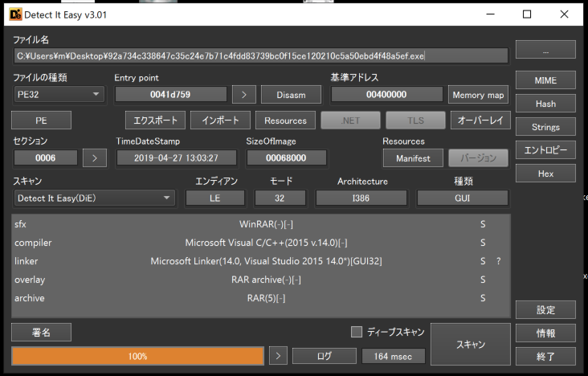Select the RAR(5)[-] archive result
The height and width of the screenshot is (376, 588).
(x=266, y=298)
